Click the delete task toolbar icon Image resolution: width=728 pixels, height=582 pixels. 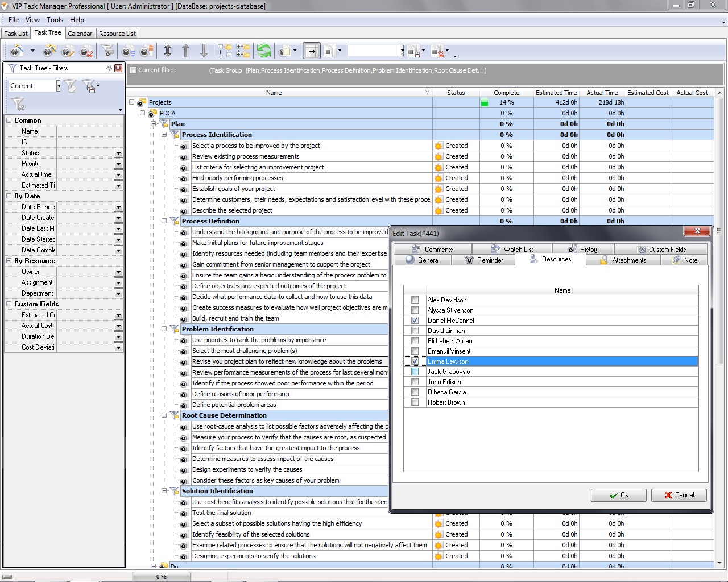86,52
